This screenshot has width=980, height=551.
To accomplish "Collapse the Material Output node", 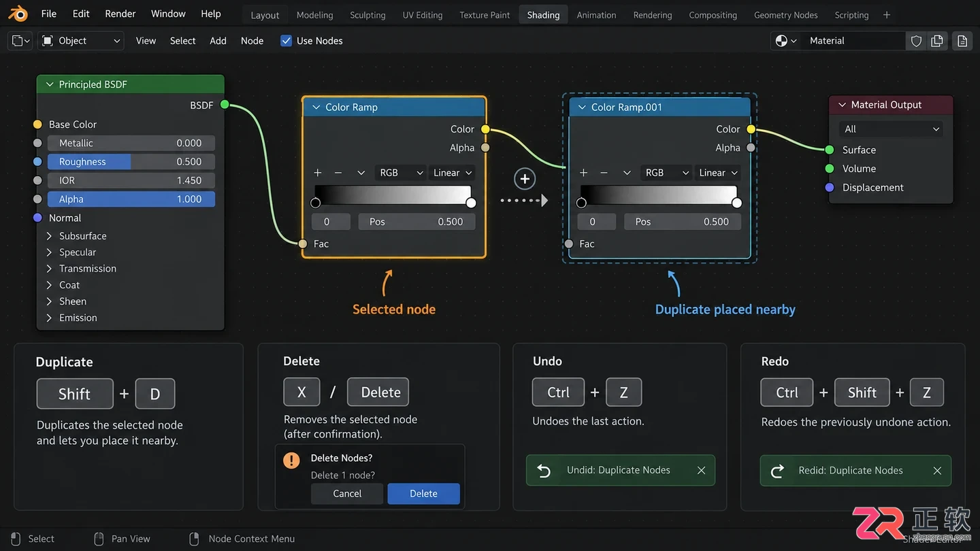I will [x=842, y=105].
